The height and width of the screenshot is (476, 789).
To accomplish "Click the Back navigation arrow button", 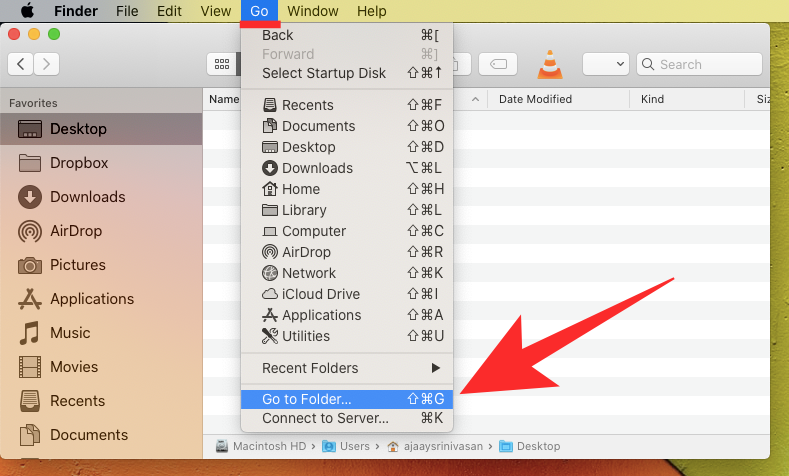I will [x=21, y=64].
